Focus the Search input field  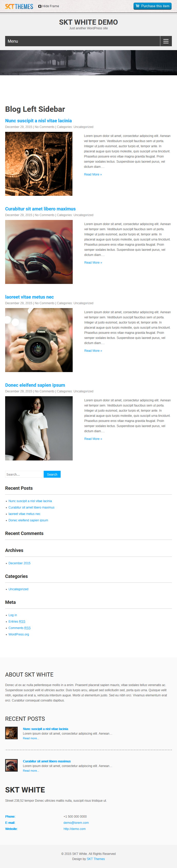(x=24, y=474)
